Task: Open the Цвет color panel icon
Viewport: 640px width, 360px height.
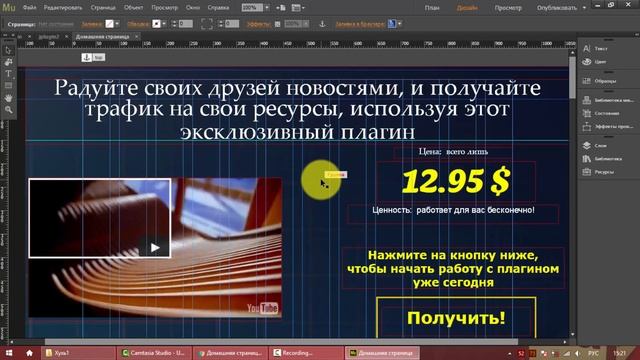Action: 587,62
